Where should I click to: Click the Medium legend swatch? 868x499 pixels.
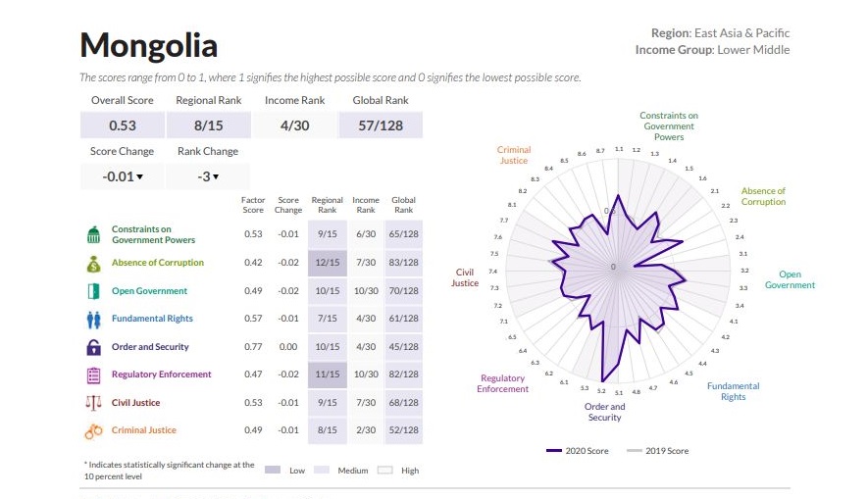322,471
